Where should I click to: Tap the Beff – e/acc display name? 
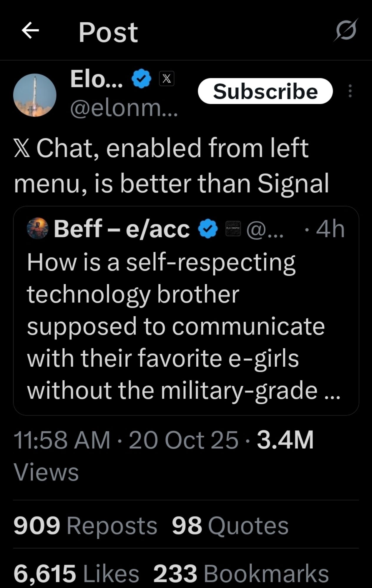[122, 229]
